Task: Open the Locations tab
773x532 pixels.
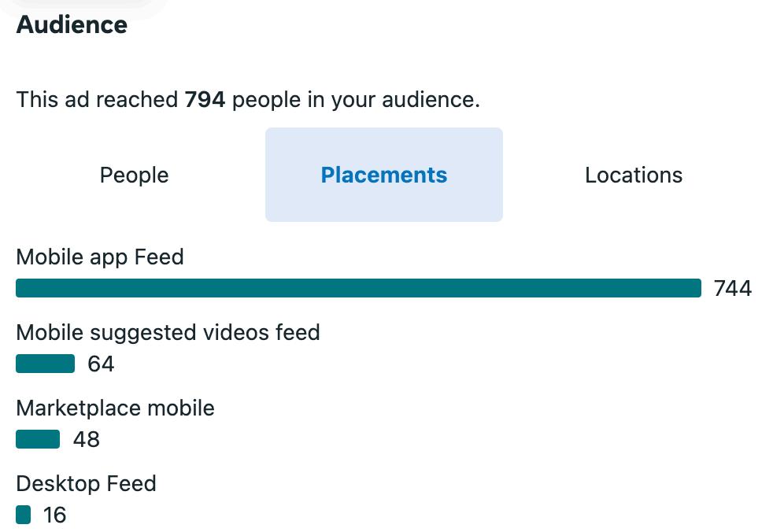Action: point(634,175)
